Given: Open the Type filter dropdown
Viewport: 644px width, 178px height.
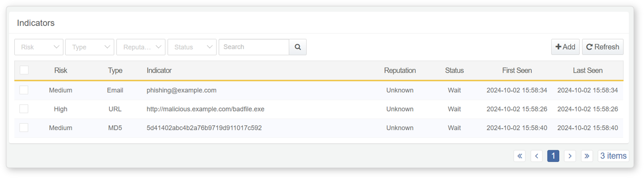Looking at the screenshot, I should point(90,47).
